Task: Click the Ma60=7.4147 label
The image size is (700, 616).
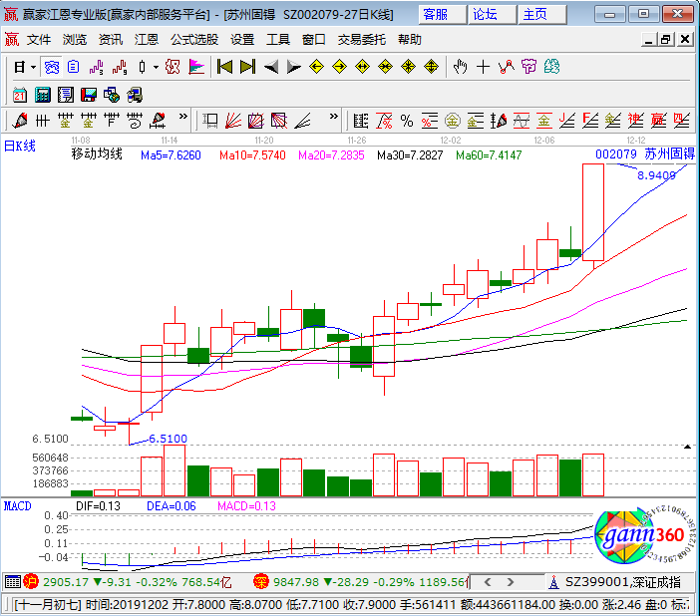Action: 489,155
